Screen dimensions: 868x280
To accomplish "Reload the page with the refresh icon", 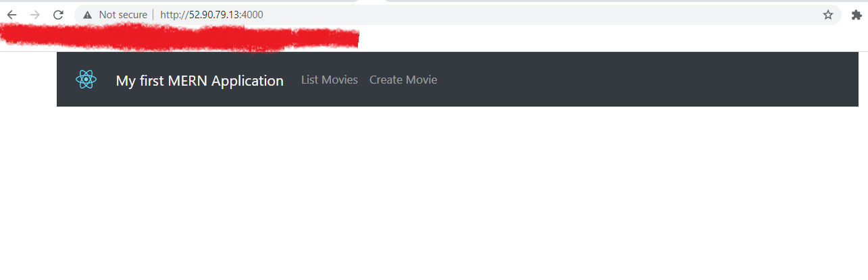I will pyautogui.click(x=58, y=15).
